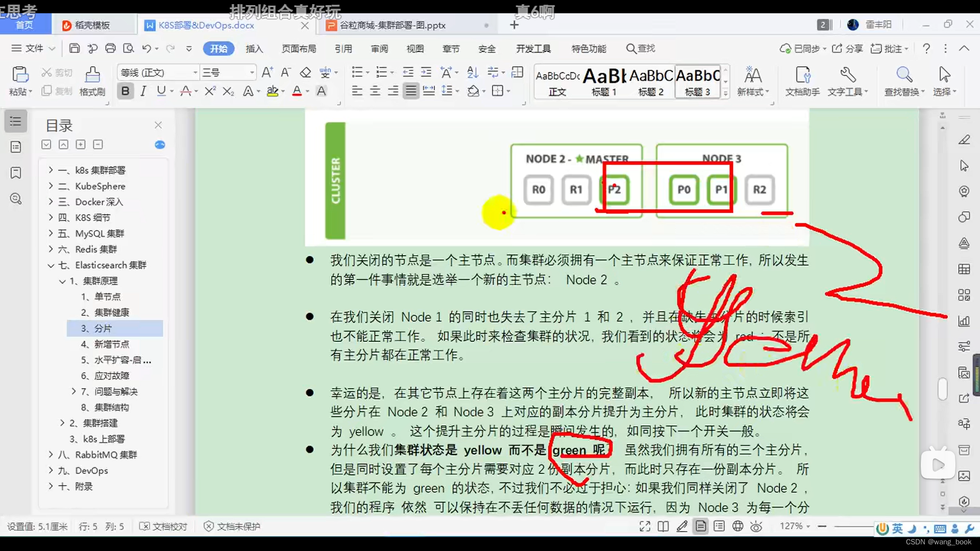Click the print icon in quick access bar
Image resolution: width=980 pixels, height=551 pixels.
(x=111, y=48)
